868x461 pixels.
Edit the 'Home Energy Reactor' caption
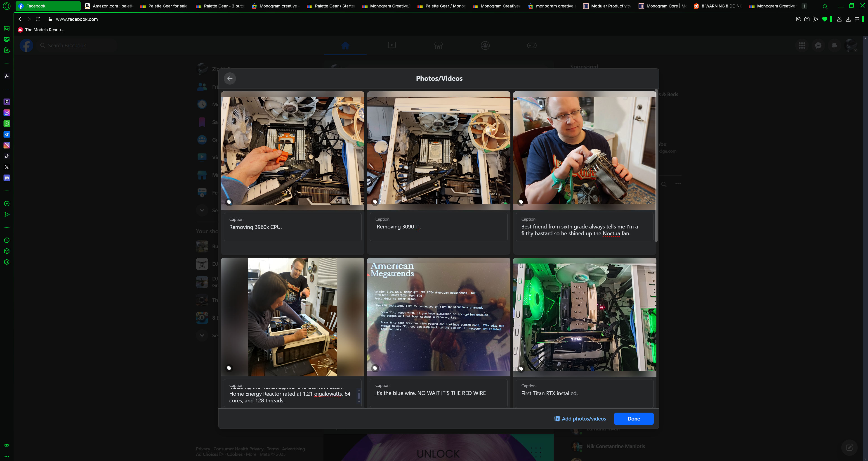(292, 393)
